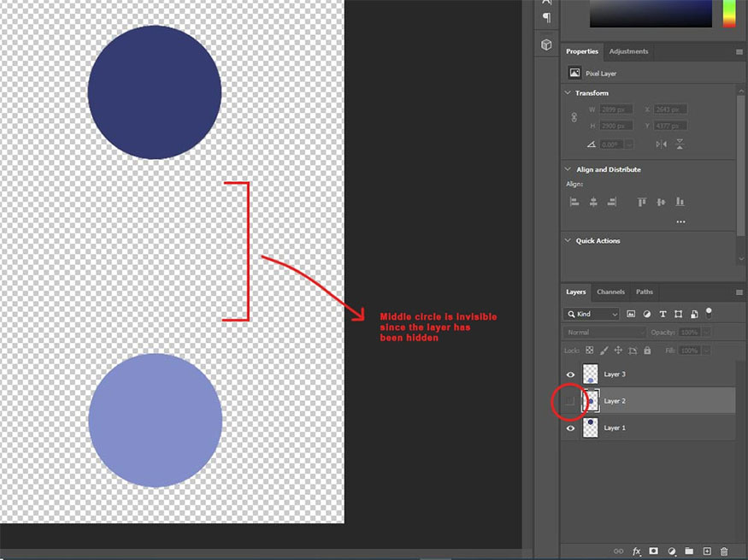
Task: Open Properties panel menu
Action: [x=739, y=51]
